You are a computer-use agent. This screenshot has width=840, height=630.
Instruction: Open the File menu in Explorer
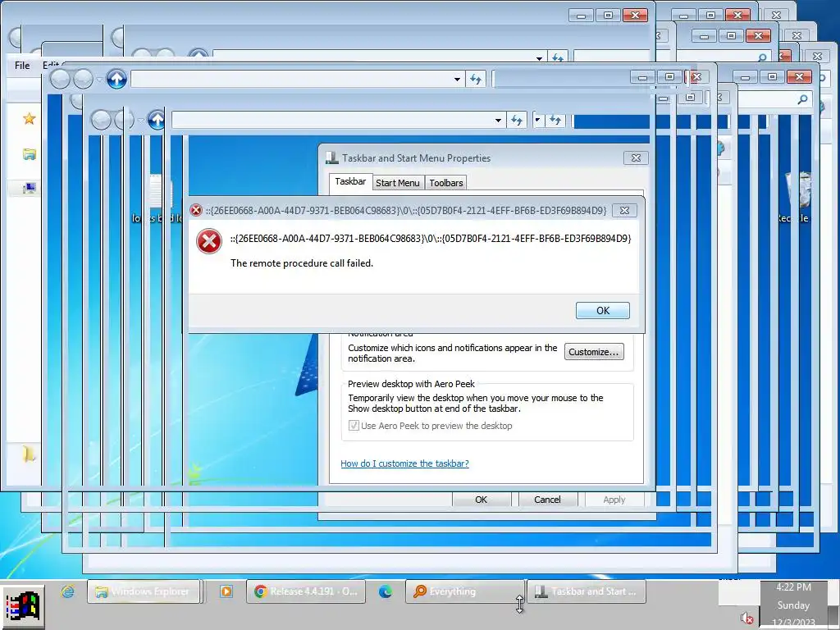click(x=22, y=66)
